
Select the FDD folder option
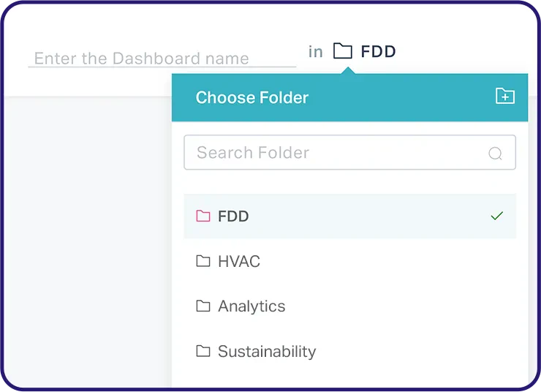[x=233, y=216]
